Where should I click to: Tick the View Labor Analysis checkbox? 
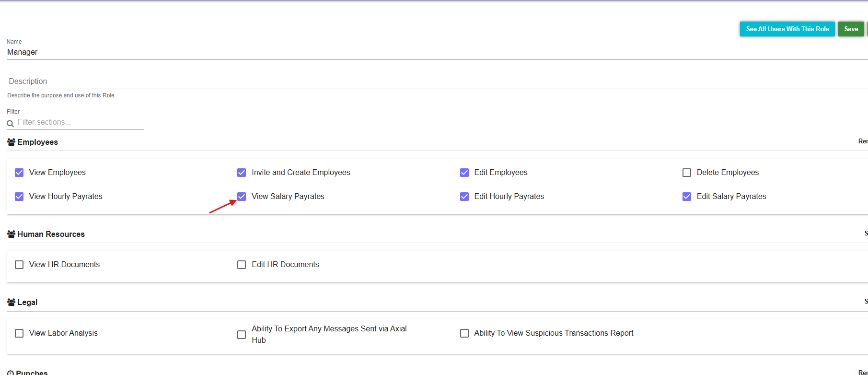click(19, 333)
